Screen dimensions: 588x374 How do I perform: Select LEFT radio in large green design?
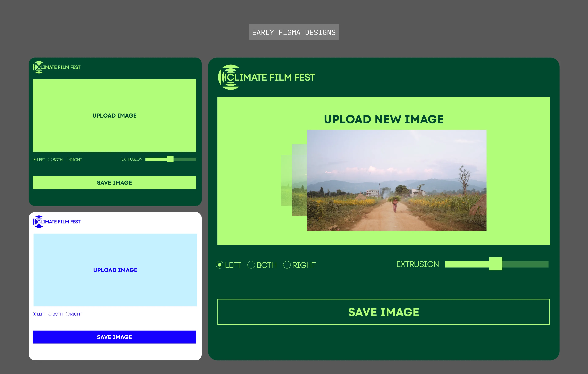220,265
